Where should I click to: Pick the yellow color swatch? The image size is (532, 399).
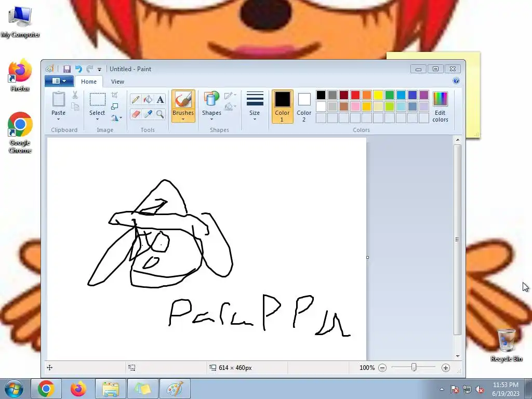(x=378, y=95)
